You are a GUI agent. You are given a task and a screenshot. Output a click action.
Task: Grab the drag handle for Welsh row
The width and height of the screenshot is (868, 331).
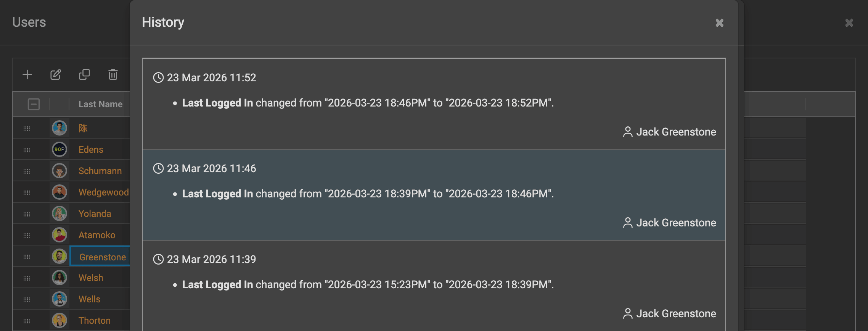pos(27,278)
